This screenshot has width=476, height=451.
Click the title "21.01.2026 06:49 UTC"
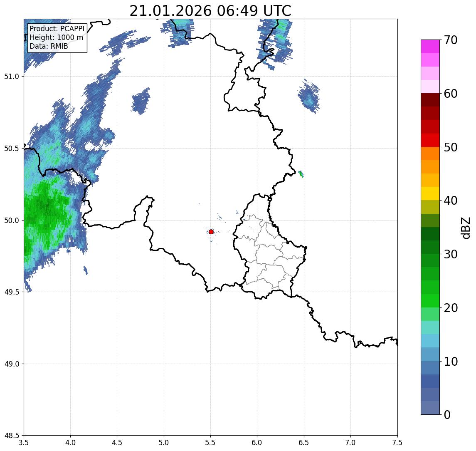[x=210, y=11]
